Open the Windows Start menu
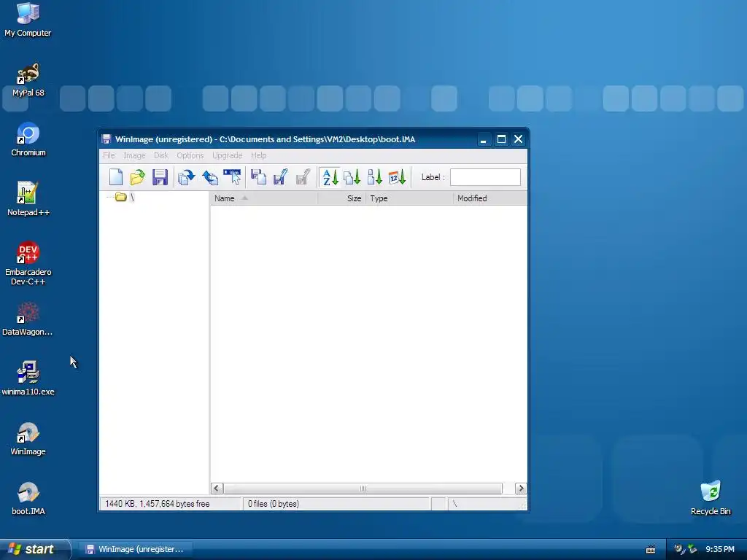Image resolution: width=747 pixels, height=560 pixels. coord(35,549)
